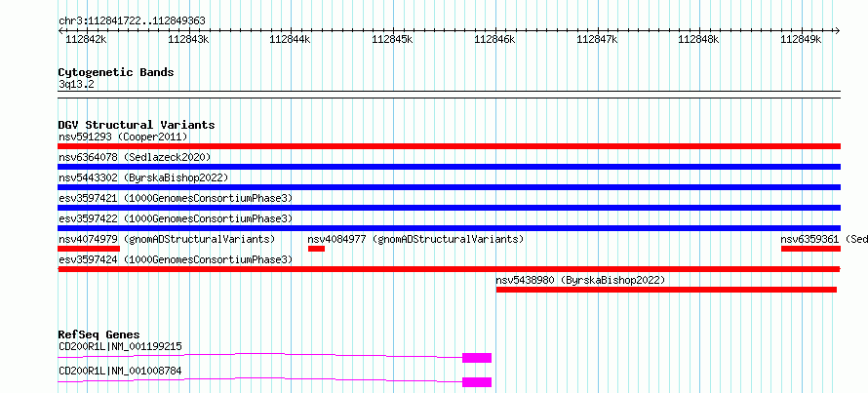Click the 3q13.2 band label
This screenshot has height=393, width=868.
pyautogui.click(x=76, y=84)
